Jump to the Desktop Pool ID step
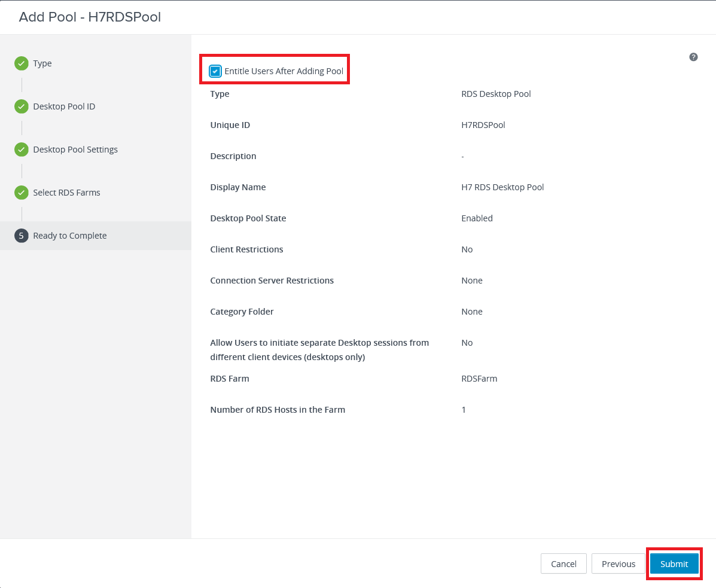 point(64,106)
